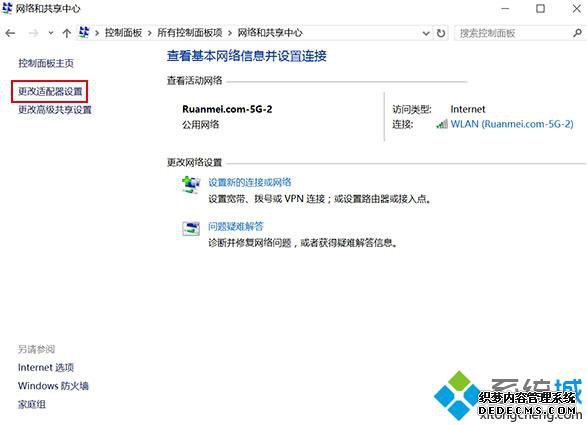The height and width of the screenshot is (425, 587).
Task: Click the 查看基本网络信息并设置连接 heading
Action: [x=247, y=56]
